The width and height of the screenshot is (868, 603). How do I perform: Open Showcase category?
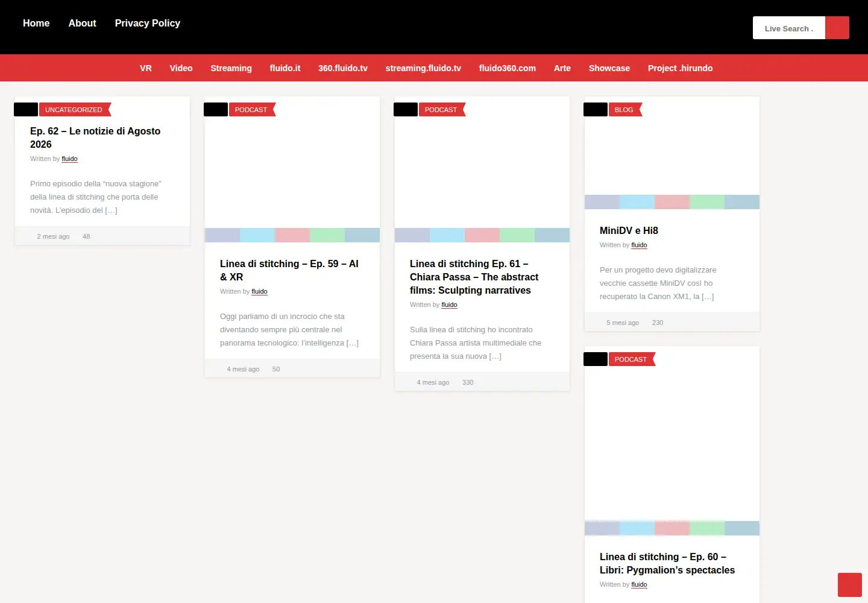[x=609, y=68]
